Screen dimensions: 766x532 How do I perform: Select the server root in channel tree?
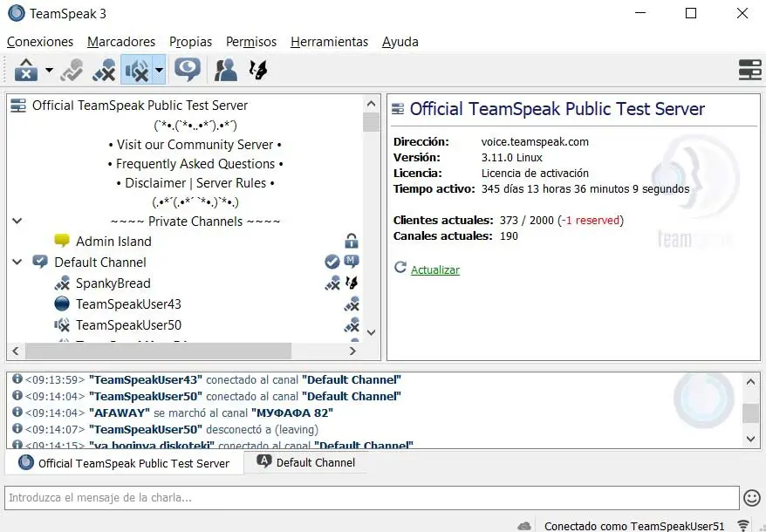[x=140, y=106]
